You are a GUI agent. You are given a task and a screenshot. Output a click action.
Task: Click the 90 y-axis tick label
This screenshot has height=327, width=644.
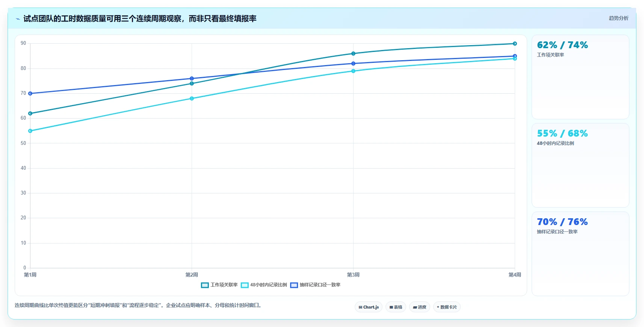pyautogui.click(x=23, y=43)
